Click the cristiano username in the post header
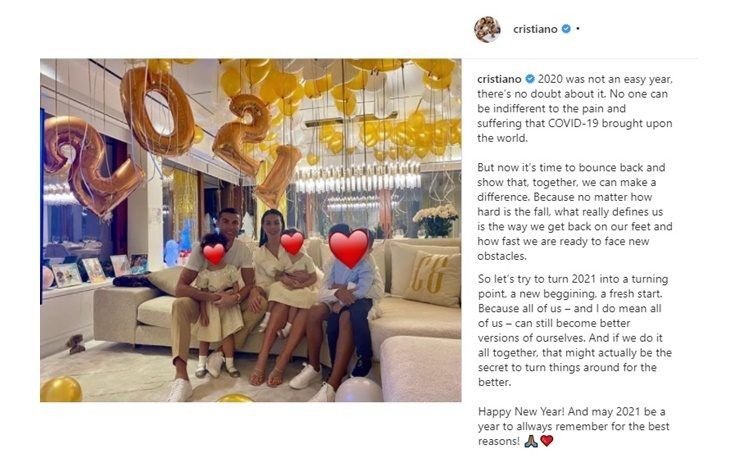The image size is (738, 462). click(535, 29)
